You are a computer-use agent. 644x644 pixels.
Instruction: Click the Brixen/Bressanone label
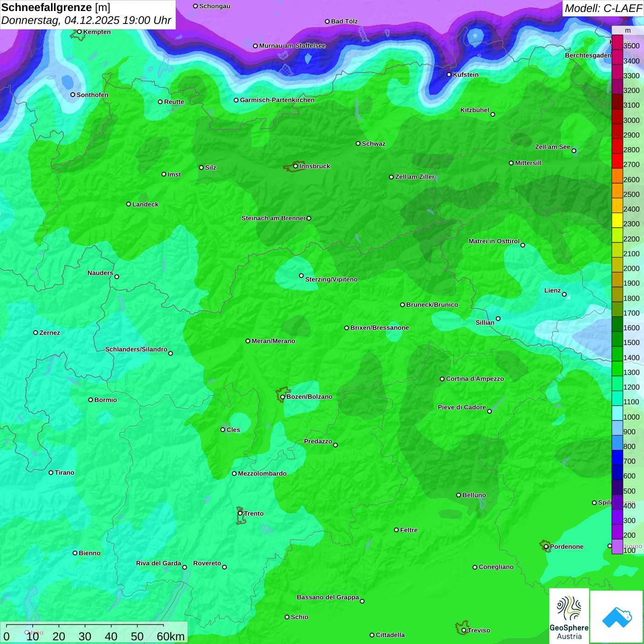click(x=379, y=328)
